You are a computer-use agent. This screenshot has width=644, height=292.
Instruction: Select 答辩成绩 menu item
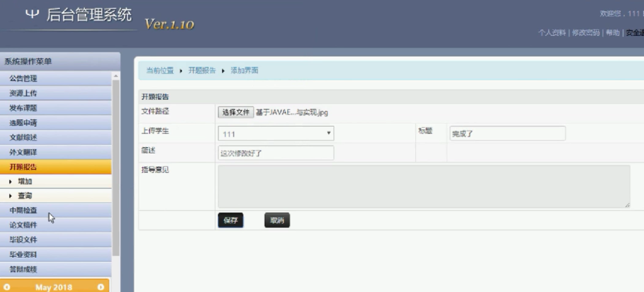coord(23,269)
